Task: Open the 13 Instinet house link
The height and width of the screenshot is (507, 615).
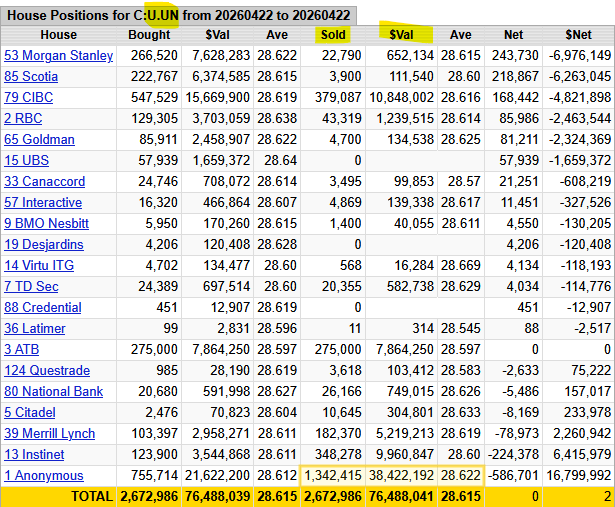Action: tap(34, 454)
